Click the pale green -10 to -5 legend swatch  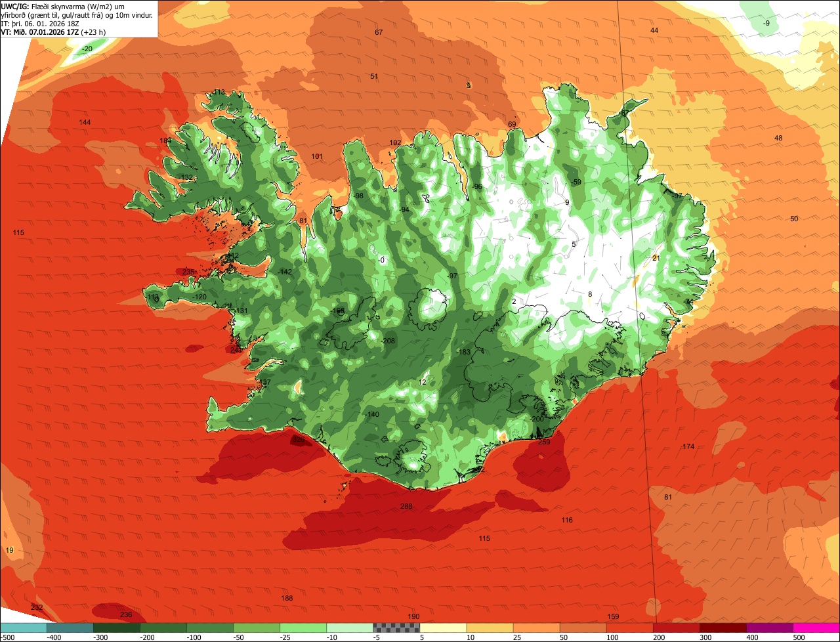(350, 628)
